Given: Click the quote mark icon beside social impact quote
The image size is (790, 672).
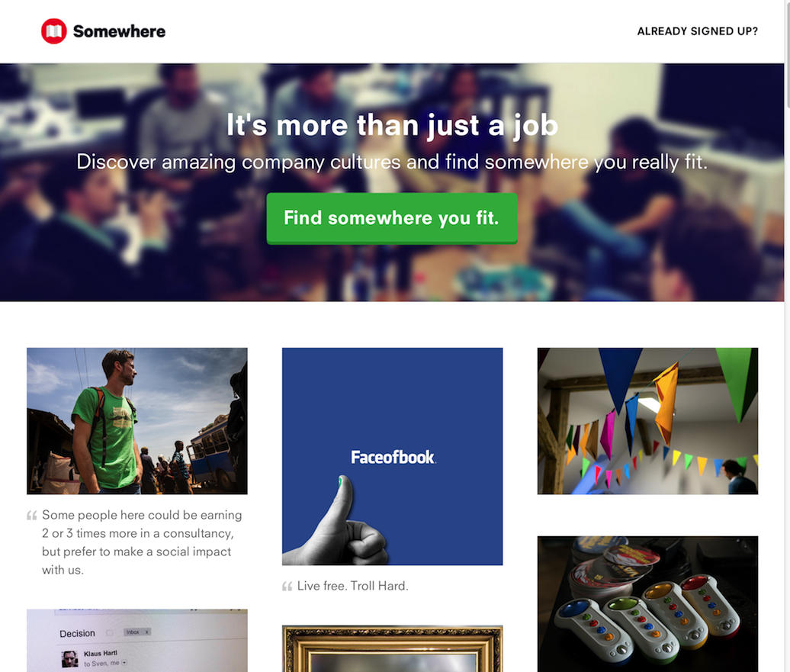Looking at the screenshot, I should (x=32, y=515).
